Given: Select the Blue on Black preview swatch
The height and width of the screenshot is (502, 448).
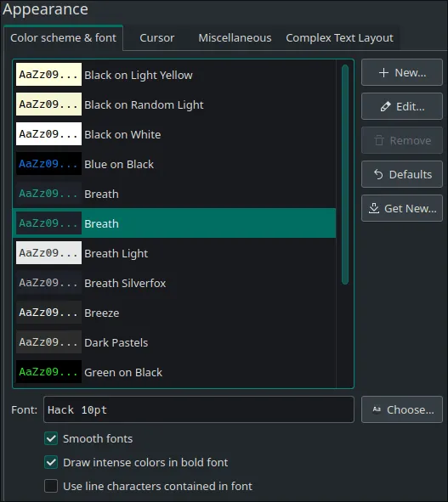Looking at the screenshot, I should (48, 164).
